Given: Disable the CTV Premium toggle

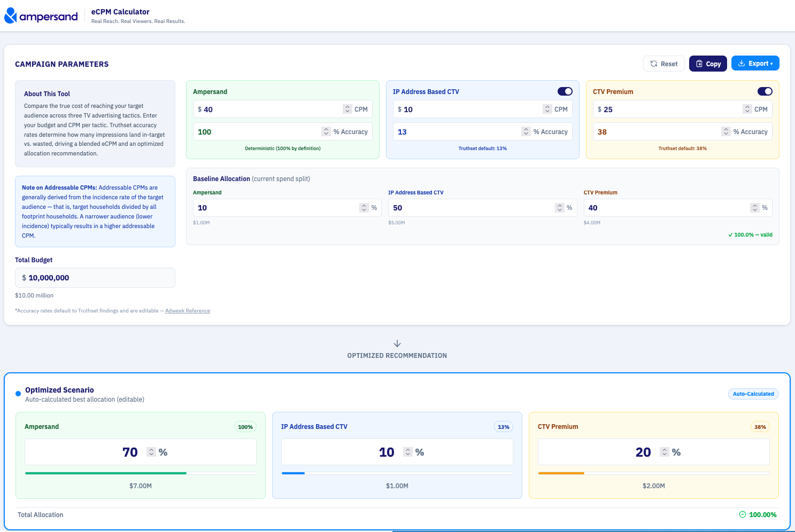Looking at the screenshot, I should pos(765,91).
